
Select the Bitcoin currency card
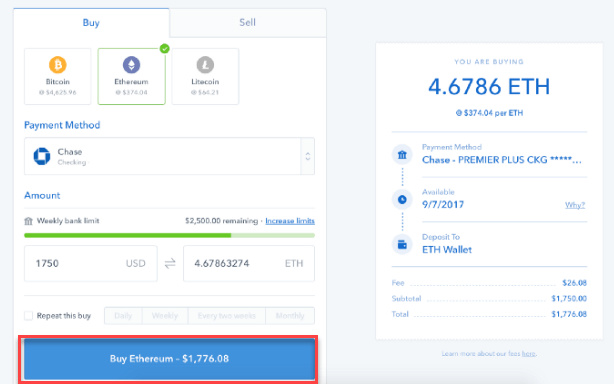58,76
